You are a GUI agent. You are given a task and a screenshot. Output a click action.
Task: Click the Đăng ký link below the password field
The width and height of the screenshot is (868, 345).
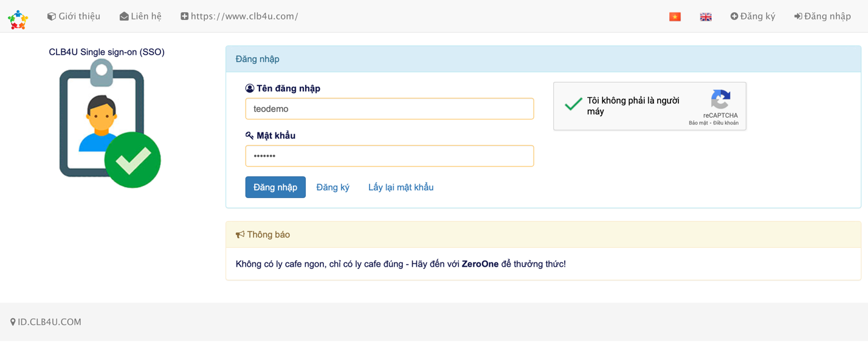coord(332,187)
